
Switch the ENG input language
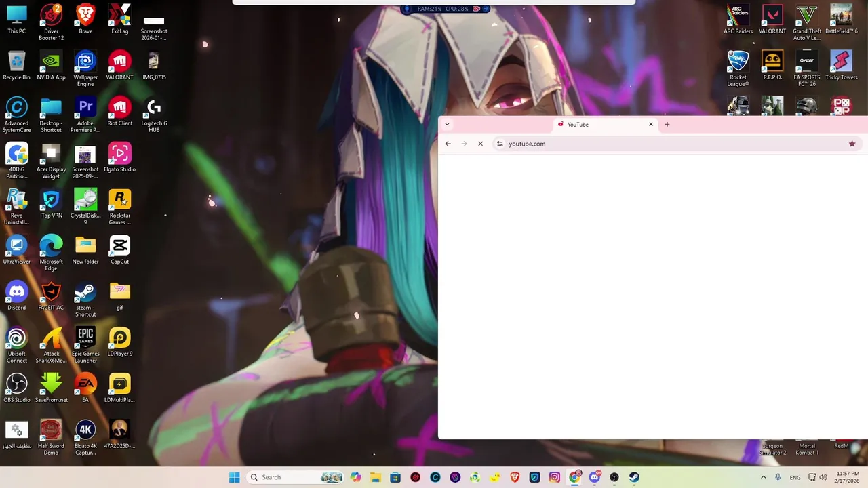click(x=795, y=477)
